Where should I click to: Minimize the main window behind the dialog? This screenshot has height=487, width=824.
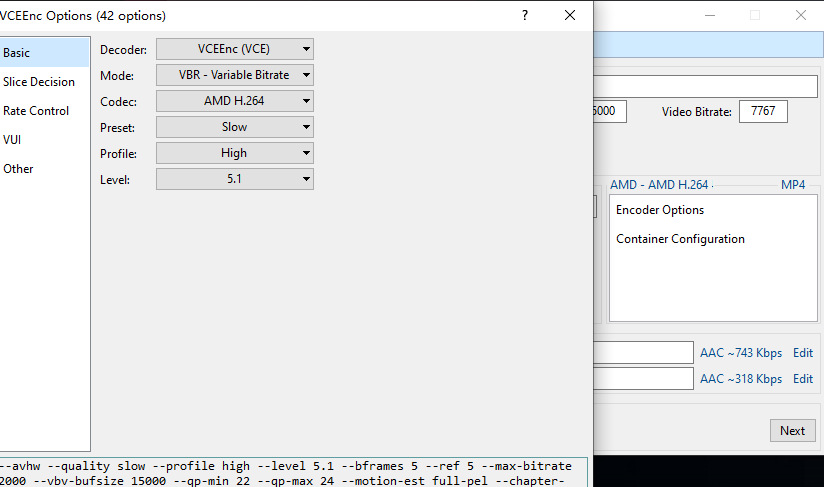click(x=710, y=15)
